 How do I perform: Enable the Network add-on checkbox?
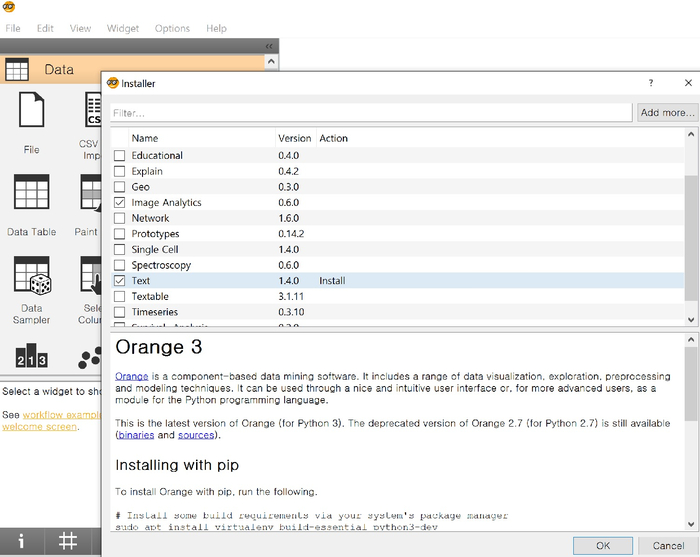[x=119, y=218]
